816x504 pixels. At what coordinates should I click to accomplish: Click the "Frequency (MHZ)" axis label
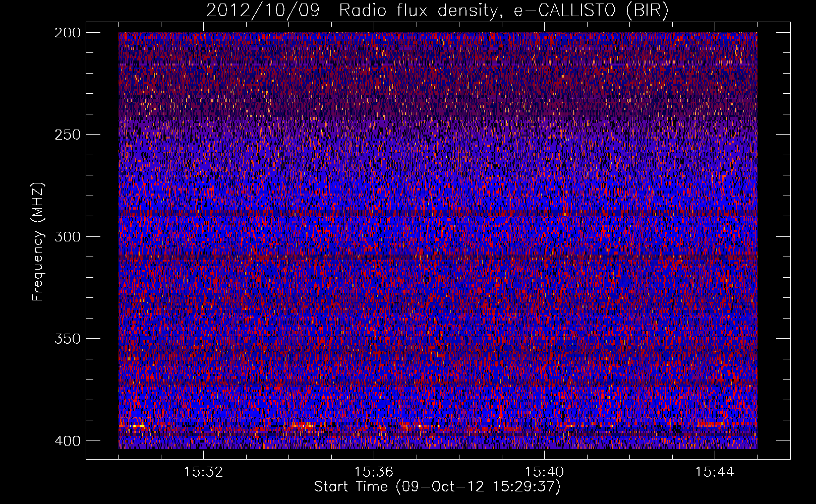pyautogui.click(x=38, y=241)
